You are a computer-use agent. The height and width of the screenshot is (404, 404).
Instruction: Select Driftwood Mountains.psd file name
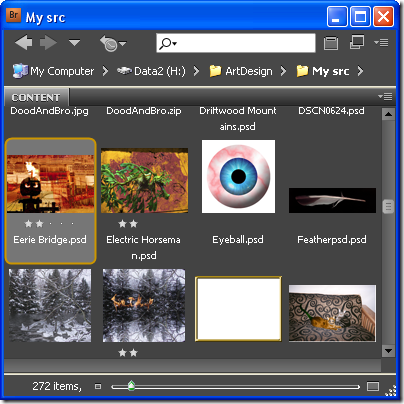238,118
